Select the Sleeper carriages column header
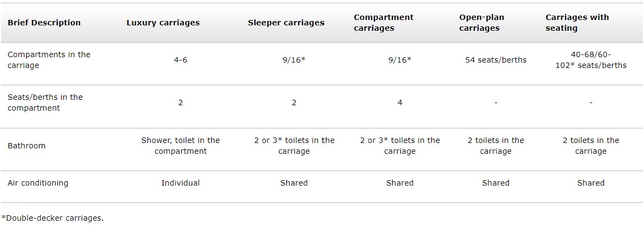The width and height of the screenshot is (644, 232). 286,23
